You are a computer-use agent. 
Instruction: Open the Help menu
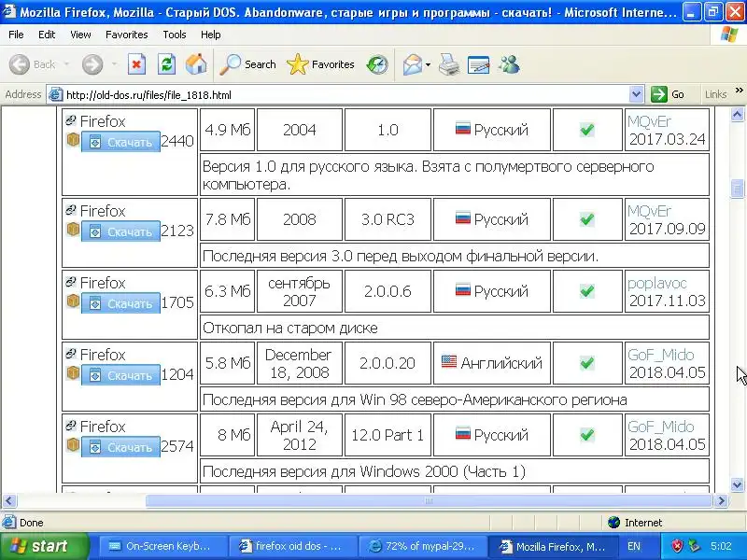210,35
